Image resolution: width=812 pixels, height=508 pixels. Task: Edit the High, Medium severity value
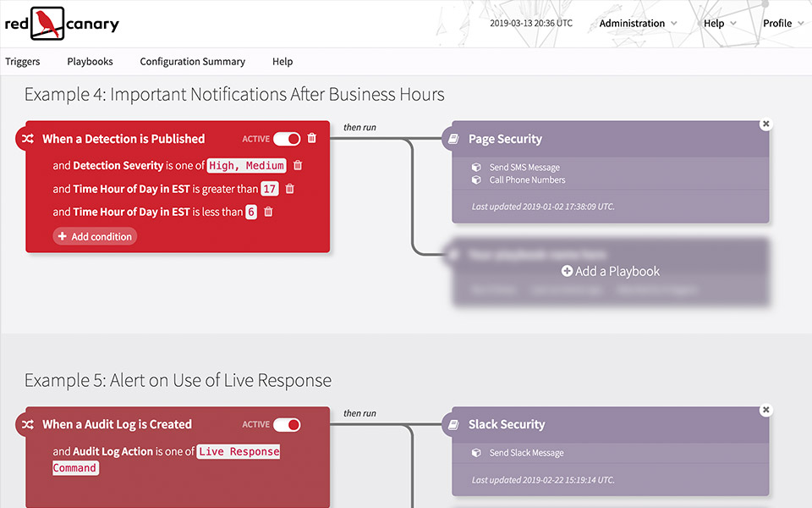tap(247, 166)
